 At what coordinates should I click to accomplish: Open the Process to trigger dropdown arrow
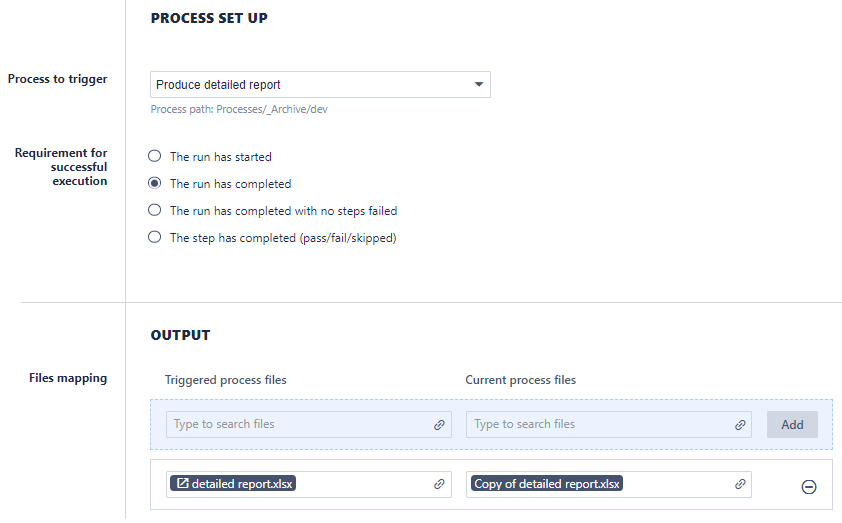click(x=479, y=85)
